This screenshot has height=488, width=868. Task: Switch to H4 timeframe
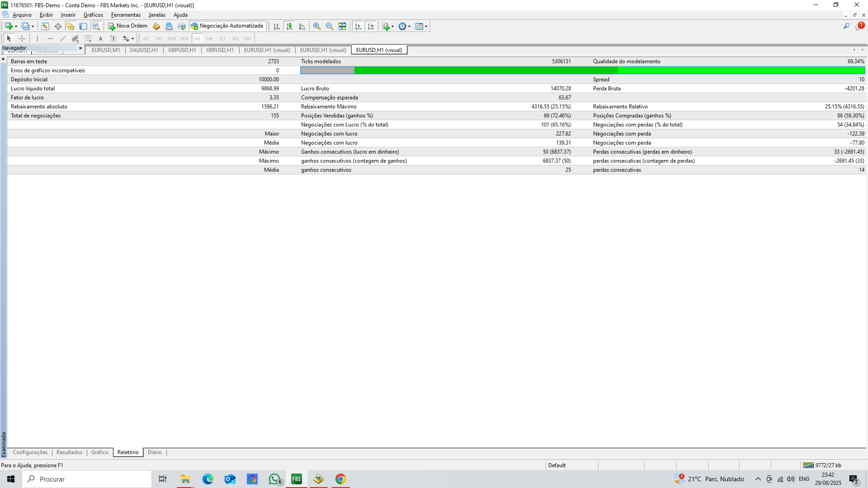(210, 38)
